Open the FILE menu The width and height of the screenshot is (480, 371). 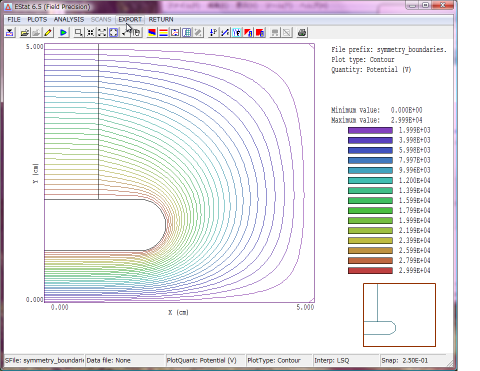[14, 20]
